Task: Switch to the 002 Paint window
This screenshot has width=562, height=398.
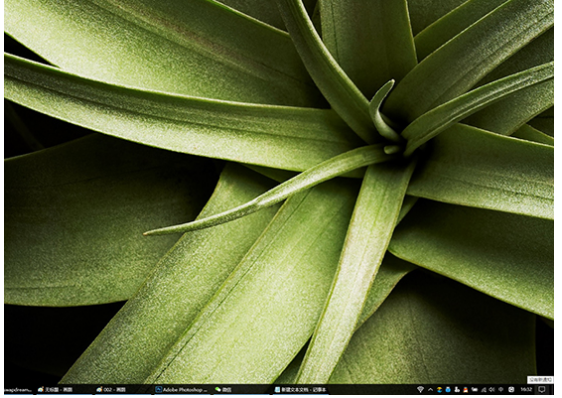Action: 111,389
